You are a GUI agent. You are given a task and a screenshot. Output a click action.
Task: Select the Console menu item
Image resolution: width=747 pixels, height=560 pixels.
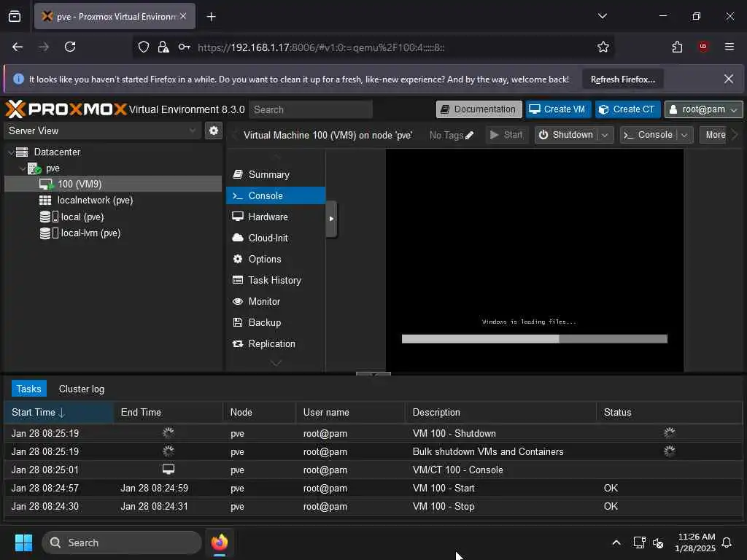[x=275, y=195]
